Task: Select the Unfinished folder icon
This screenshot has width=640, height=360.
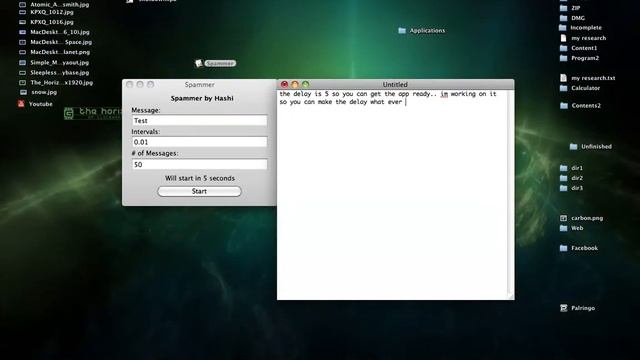Action: [x=573, y=147]
